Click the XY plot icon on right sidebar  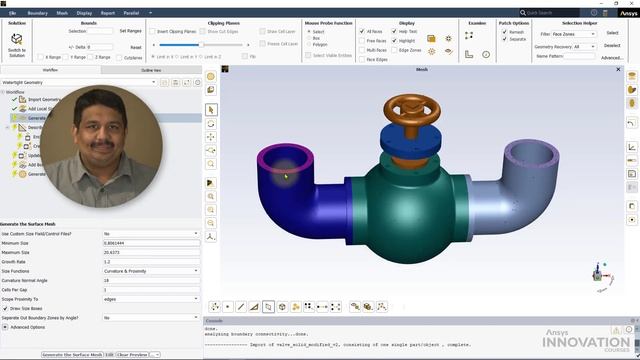(x=631, y=147)
